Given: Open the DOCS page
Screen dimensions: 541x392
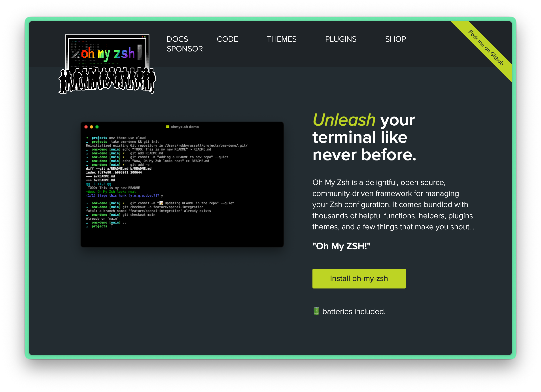Looking at the screenshot, I should 177,39.
